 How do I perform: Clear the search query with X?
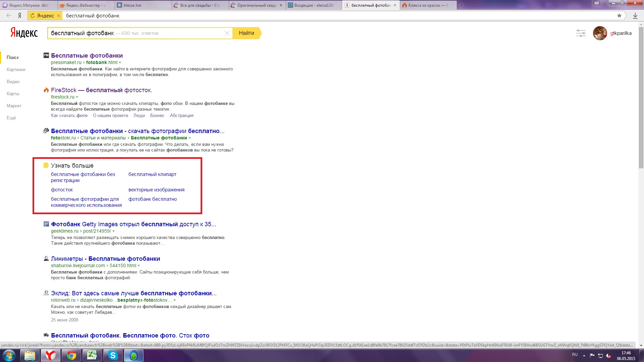pyautogui.click(x=227, y=33)
